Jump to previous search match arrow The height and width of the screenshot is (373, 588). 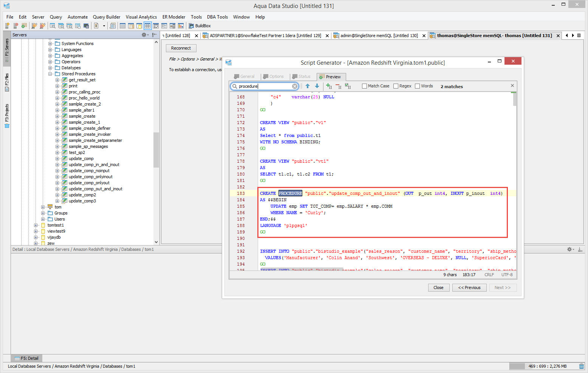pos(308,86)
